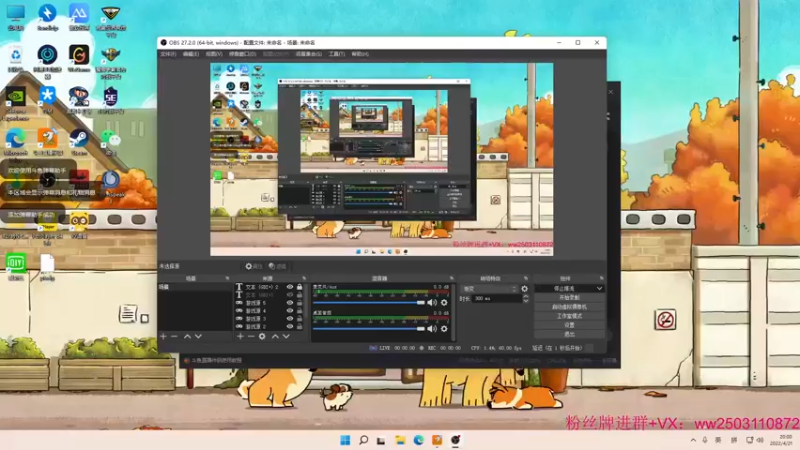Toggle visibility of the dimmed 文本 (GDI+) source
Screen dimensions: 800x450
290,295
